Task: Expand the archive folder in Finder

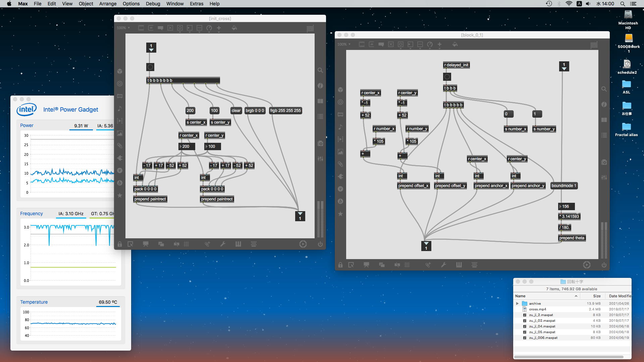Action: (517, 303)
